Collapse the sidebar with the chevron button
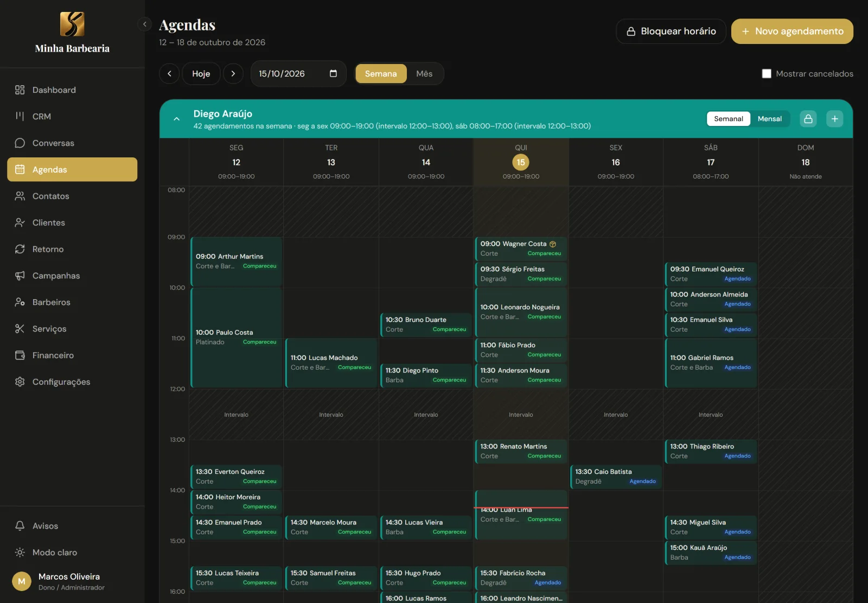The width and height of the screenshot is (868, 603). click(144, 24)
